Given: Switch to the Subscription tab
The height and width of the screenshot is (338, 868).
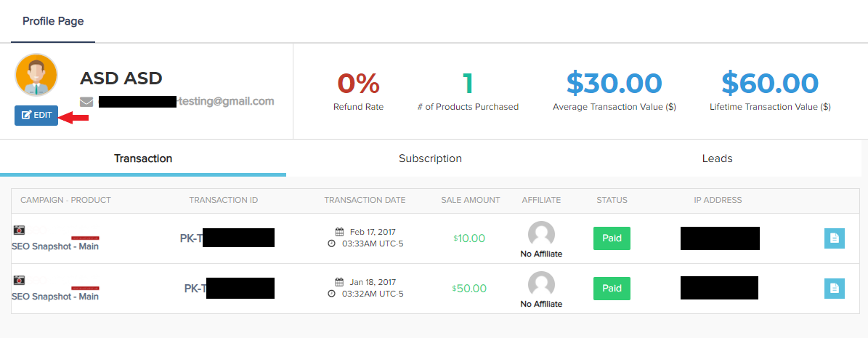Looking at the screenshot, I should tap(430, 158).
